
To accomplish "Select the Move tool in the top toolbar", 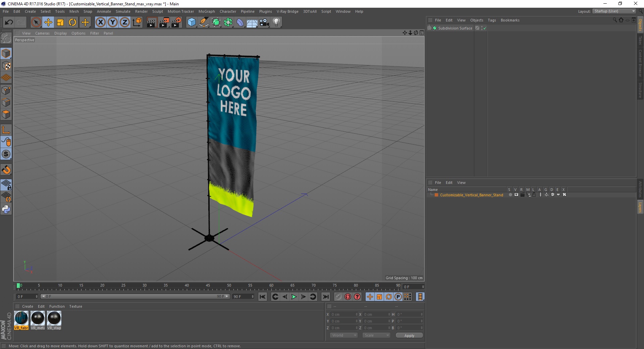I will (x=48, y=22).
